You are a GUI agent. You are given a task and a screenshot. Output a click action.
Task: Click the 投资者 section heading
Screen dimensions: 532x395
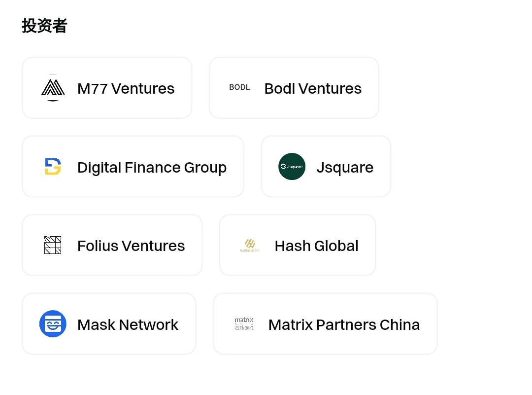(x=44, y=26)
